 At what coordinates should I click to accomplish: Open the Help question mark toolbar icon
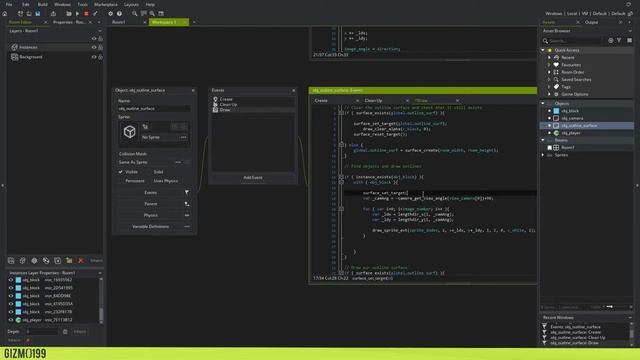(x=119, y=13)
